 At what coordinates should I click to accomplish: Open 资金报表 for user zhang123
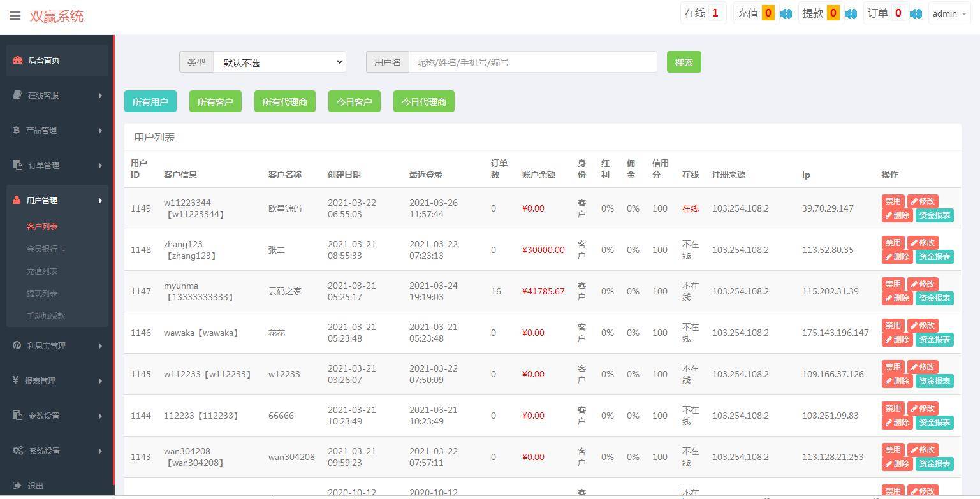(934, 256)
